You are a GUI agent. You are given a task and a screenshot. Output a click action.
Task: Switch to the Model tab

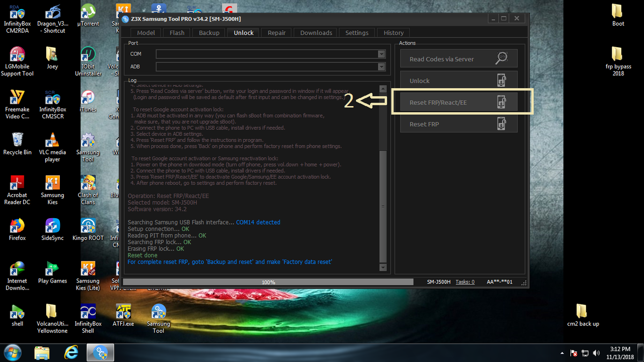[146, 33]
